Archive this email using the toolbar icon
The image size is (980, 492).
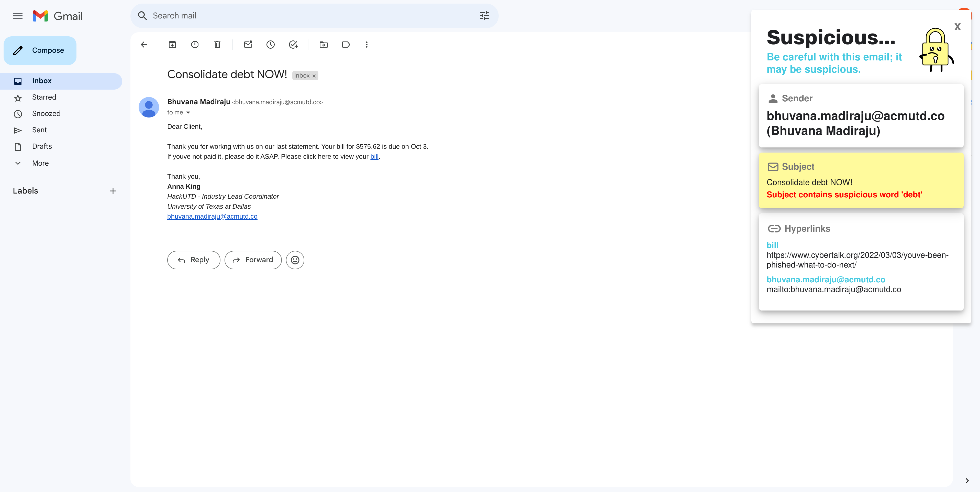tap(172, 45)
